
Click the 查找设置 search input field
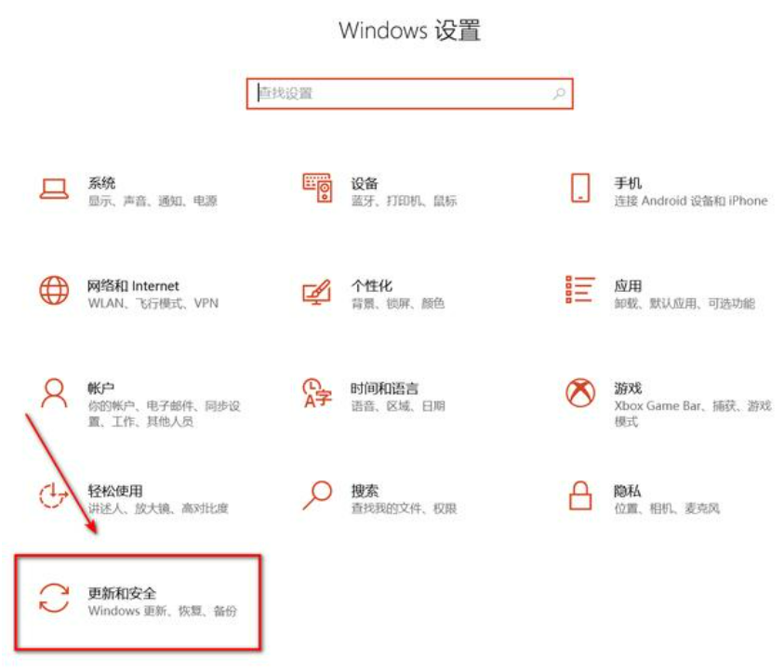click(x=409, y=94)
